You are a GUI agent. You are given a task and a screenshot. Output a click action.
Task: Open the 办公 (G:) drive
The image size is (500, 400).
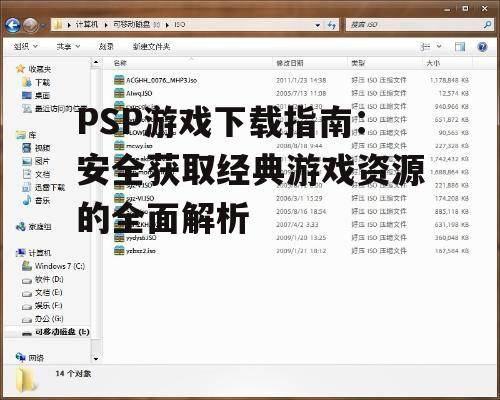click(49, 319)
